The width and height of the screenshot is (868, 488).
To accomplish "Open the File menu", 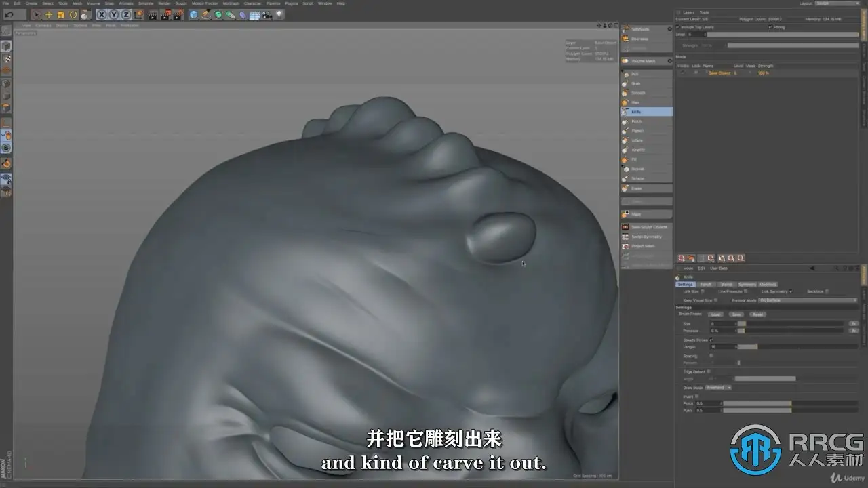I will coord(6,3).
